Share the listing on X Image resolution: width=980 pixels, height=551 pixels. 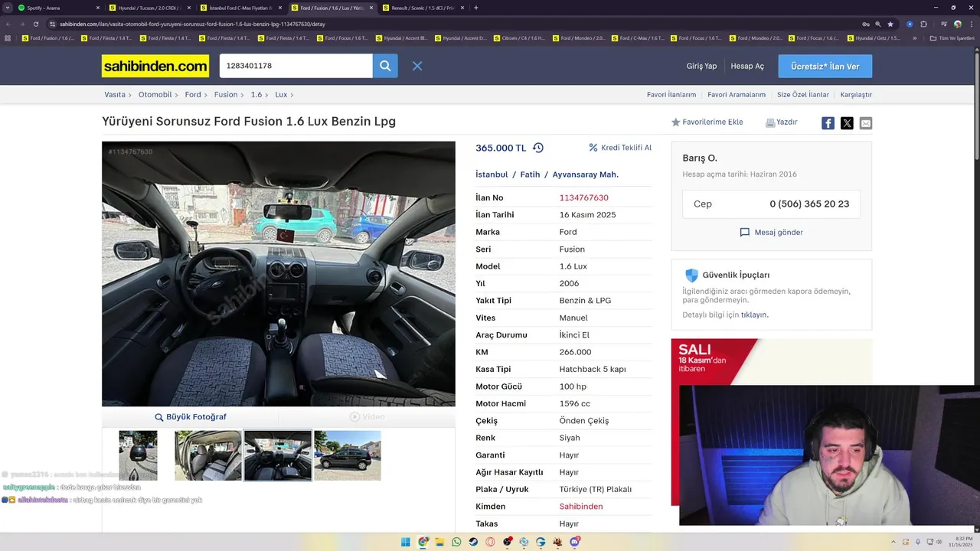(x=847, y=123)
